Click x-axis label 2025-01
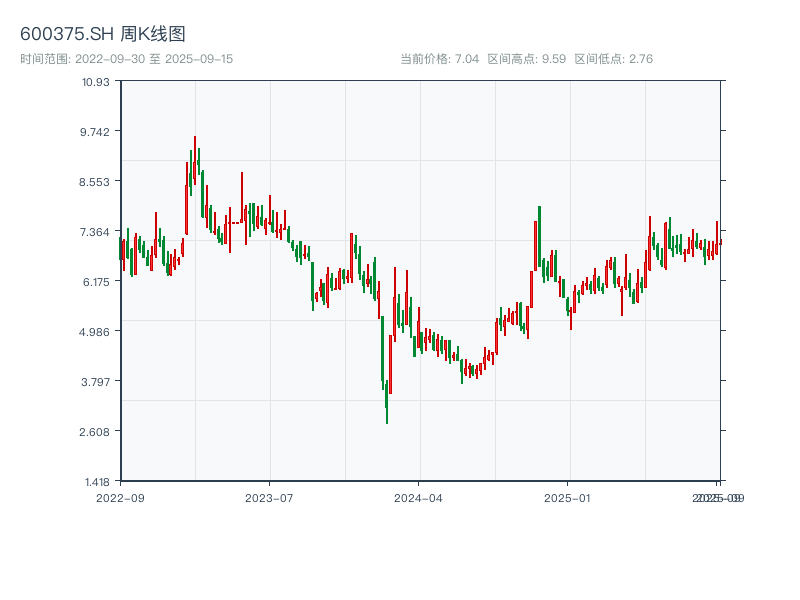800x600 pixels. (x=567, y=498)
